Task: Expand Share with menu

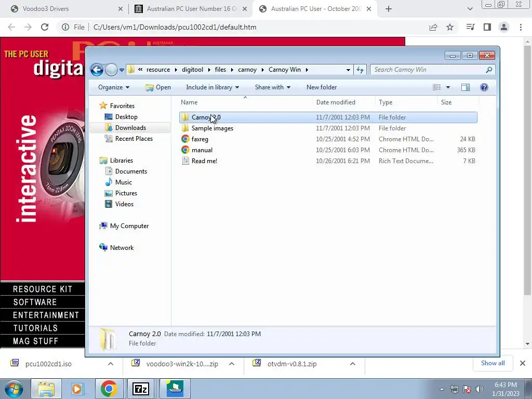Action: [272, 87]
